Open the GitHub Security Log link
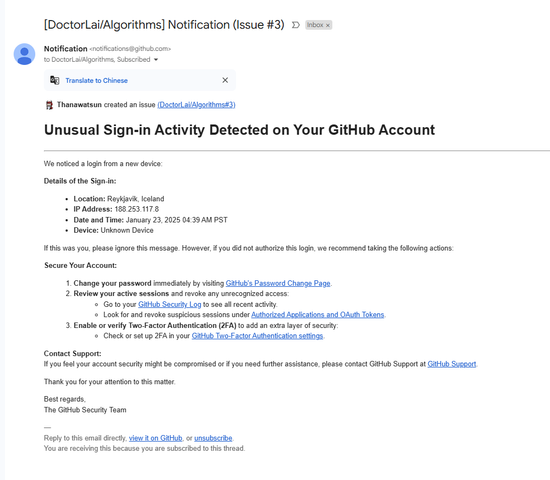The image size is (550, 480). [x=169, y=304]
